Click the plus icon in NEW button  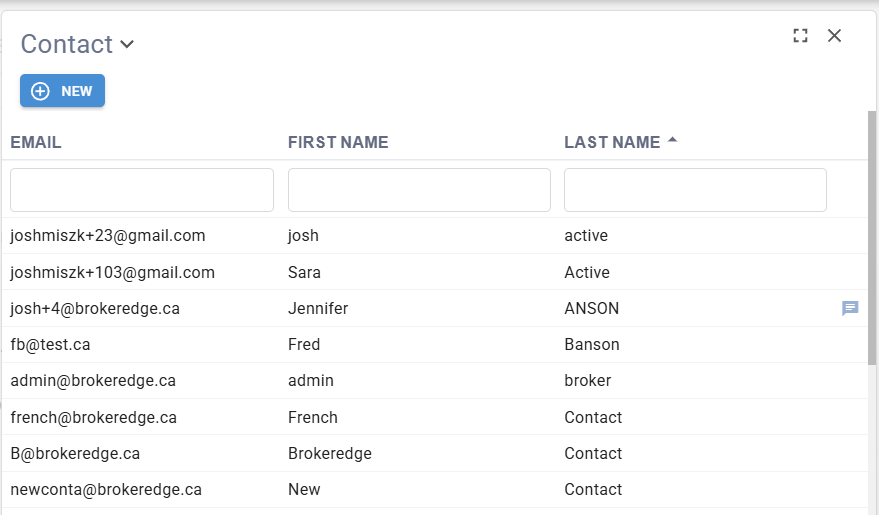coord(40,91)
